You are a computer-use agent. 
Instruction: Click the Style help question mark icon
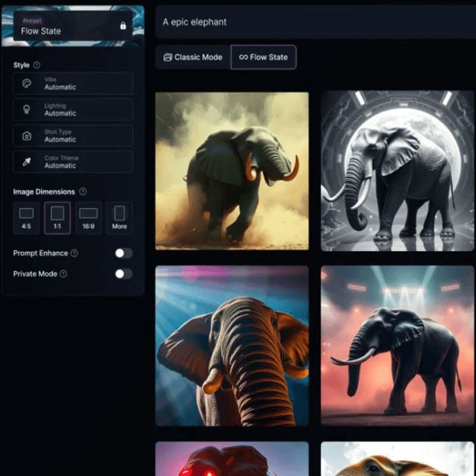pos(37,65)
